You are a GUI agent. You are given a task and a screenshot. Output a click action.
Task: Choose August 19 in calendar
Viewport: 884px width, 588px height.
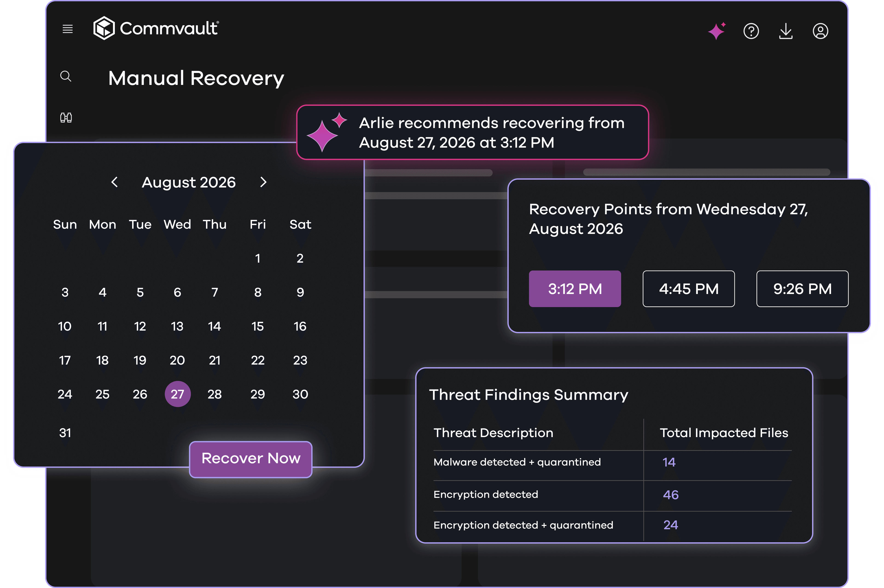[140, 360]
